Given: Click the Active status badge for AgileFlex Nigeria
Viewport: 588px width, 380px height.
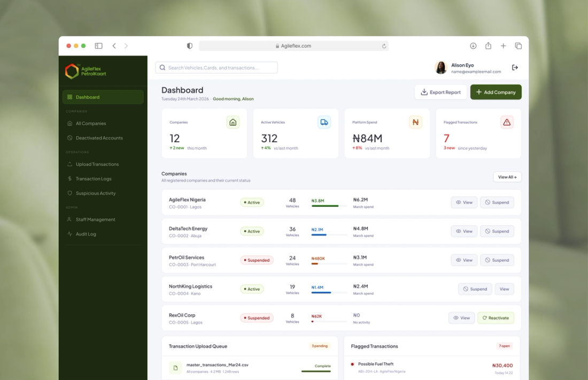Looking at the screenshot, I should [x=252, y=202].
